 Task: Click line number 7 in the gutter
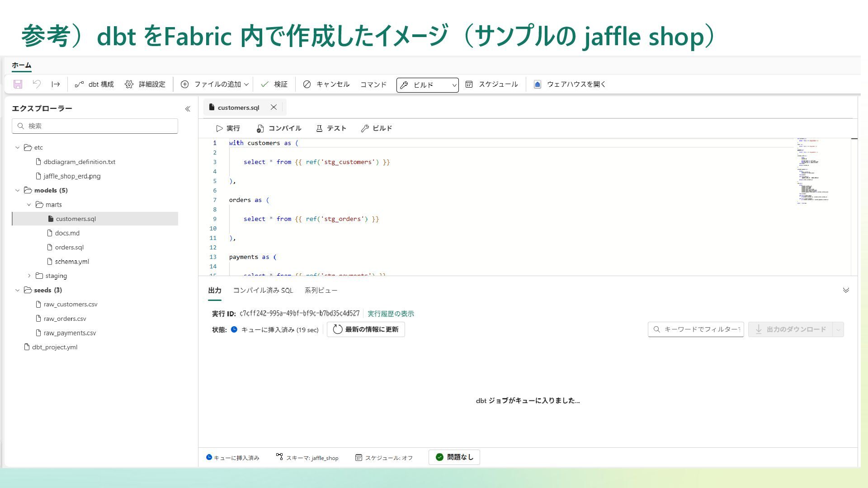point(214,200)
